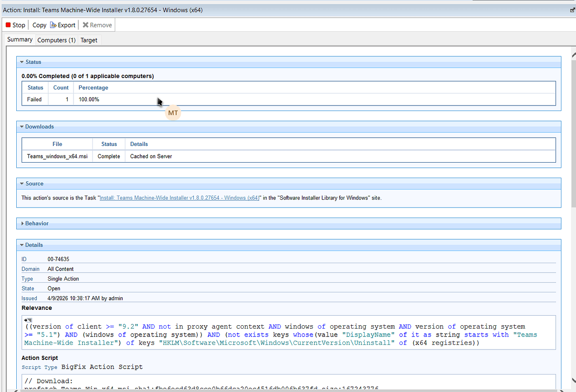Click inside the Relevance expression box

[288, 332]
